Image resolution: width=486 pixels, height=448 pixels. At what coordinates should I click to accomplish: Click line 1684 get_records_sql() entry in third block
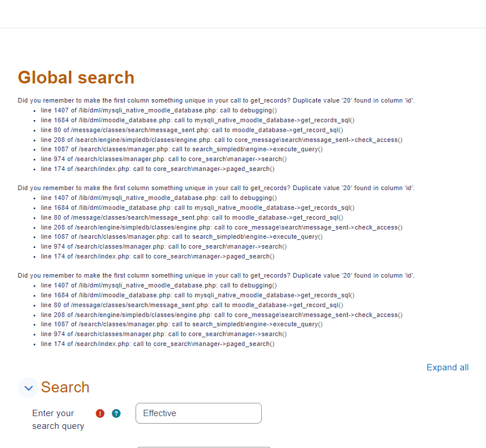tap(198, 295)
